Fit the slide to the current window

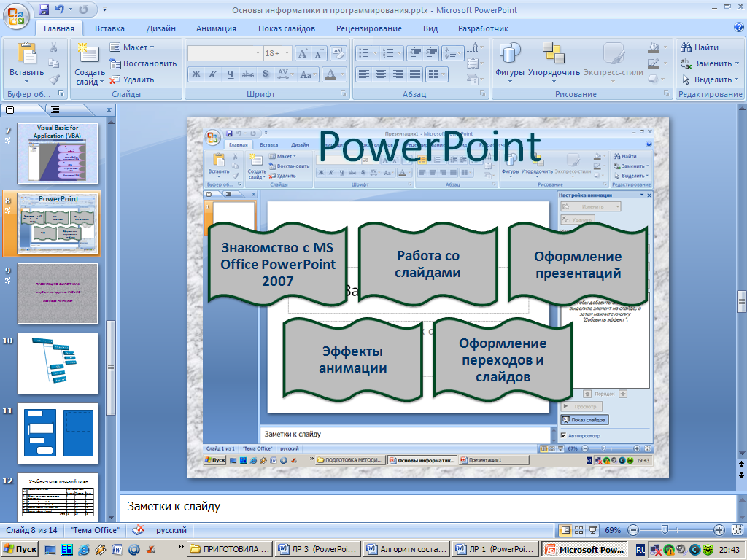pos(737,530)
